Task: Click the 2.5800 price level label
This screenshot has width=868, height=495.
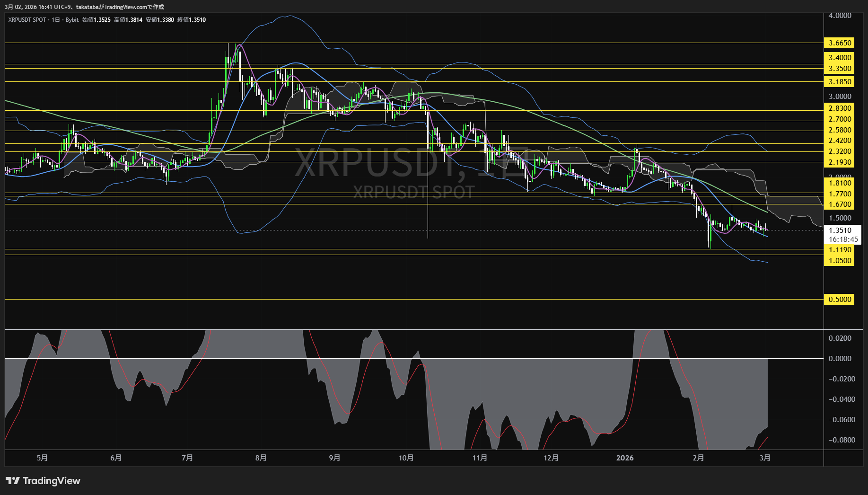Action: [839, 130]
